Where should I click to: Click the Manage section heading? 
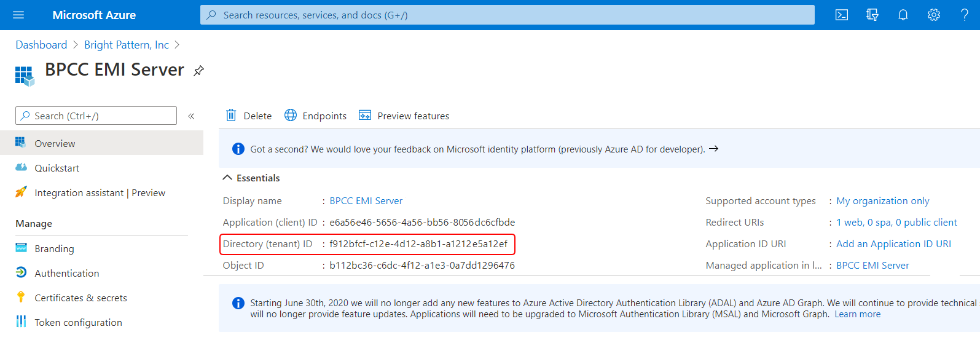tap(34, 223)
